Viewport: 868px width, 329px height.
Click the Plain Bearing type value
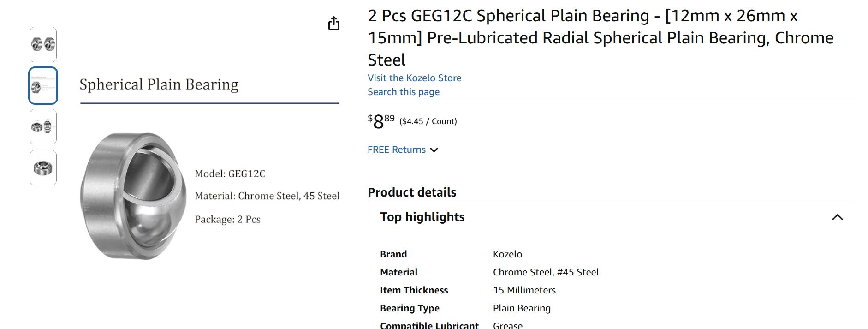pyautogui.click(x=522, y=308)
